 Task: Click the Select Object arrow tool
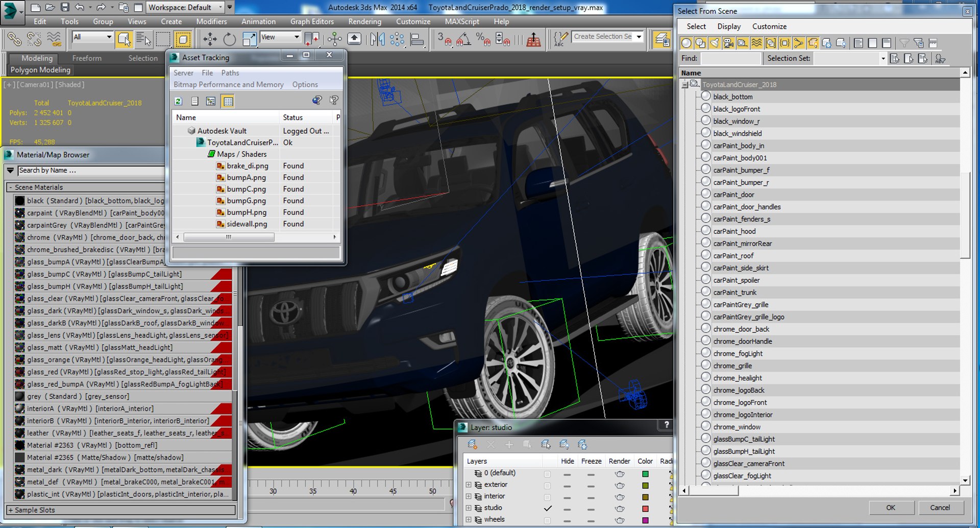click(124, 39)
